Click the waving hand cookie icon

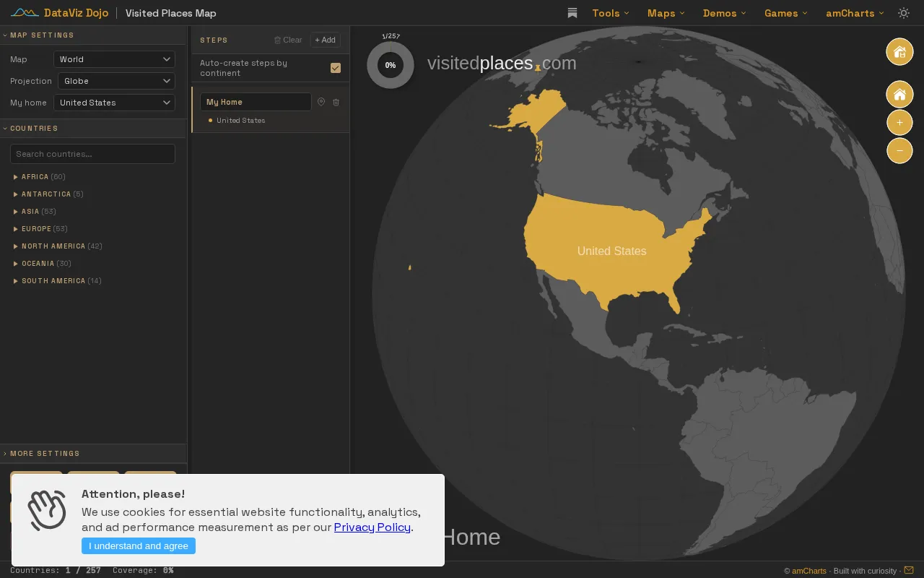point(47,509)
